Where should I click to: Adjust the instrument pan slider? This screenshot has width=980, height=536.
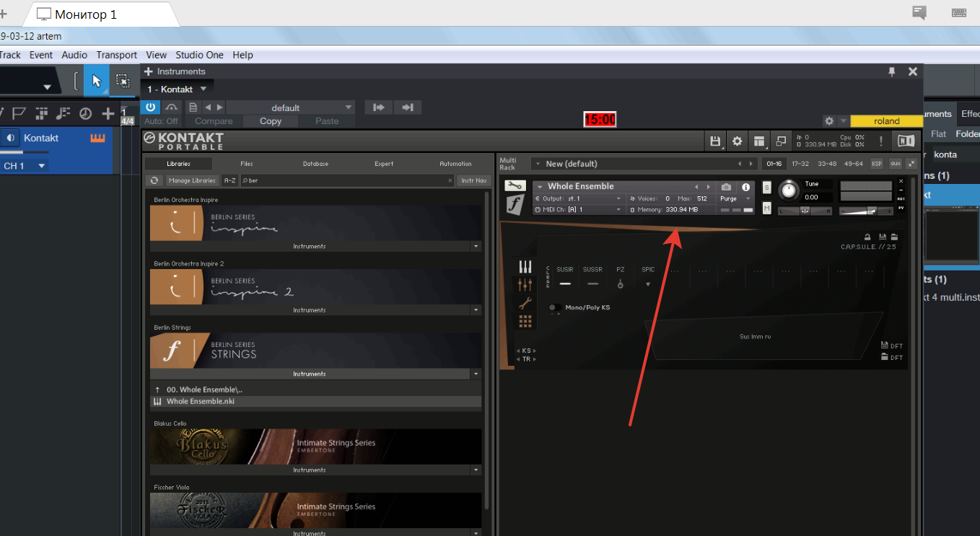[x=805, y=211]
